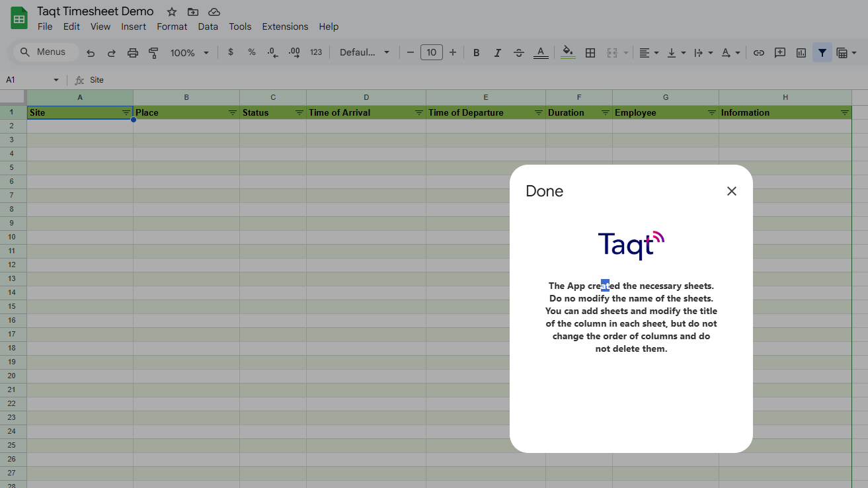Open the Help menu
The height and width of the screenshot is (488, 868).
point(329,26)
